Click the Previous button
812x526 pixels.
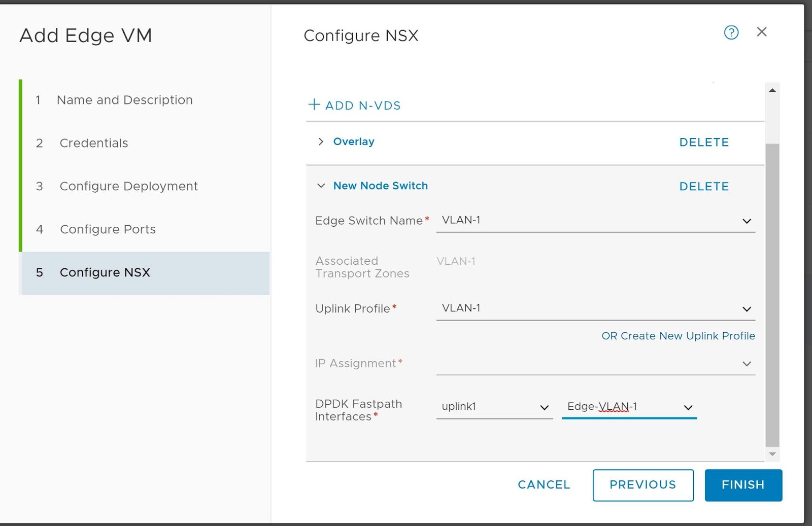642,485
